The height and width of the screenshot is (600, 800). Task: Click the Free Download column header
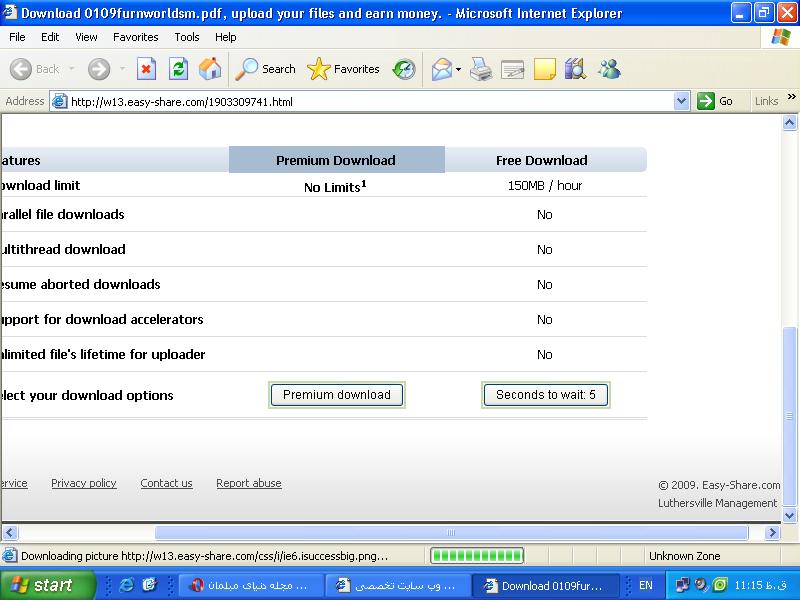point(542,160)
